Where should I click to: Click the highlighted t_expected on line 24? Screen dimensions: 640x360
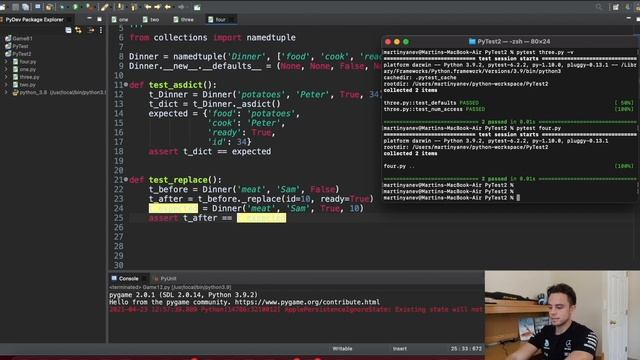(x=173, y=209)
